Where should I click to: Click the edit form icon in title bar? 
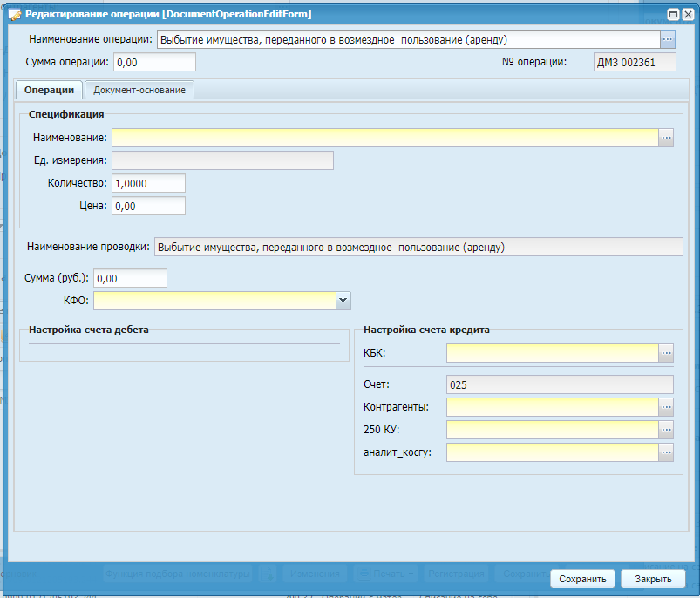tap(14, 14)
